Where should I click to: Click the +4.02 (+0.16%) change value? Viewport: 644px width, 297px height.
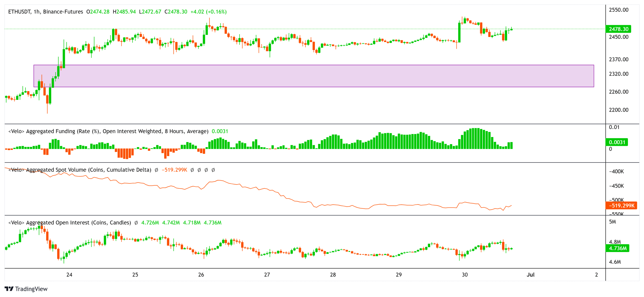point(208,12)
